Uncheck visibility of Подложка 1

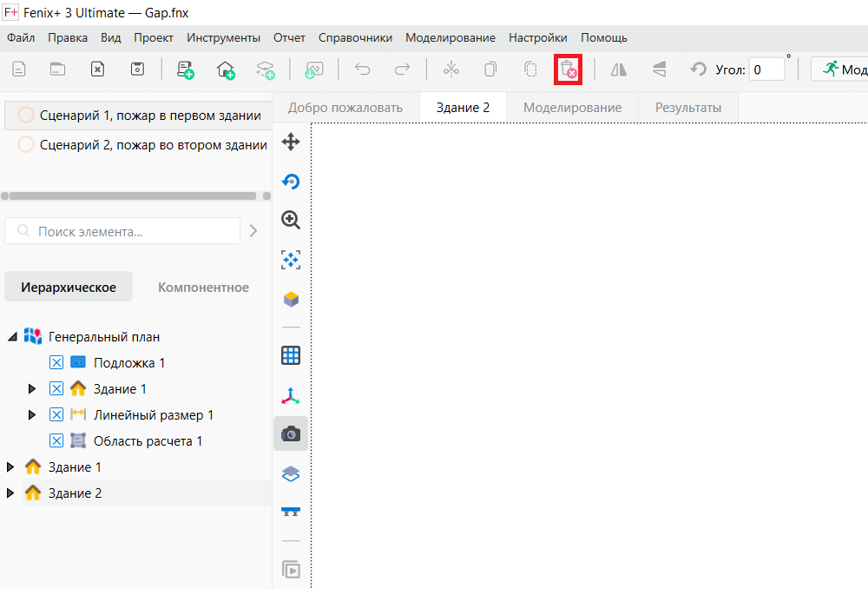[56, 363]
